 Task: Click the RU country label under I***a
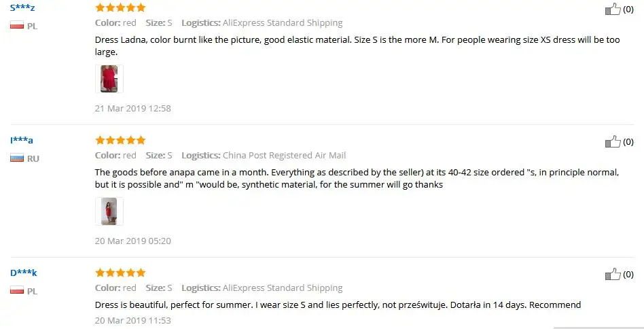(x=33, y=158)
